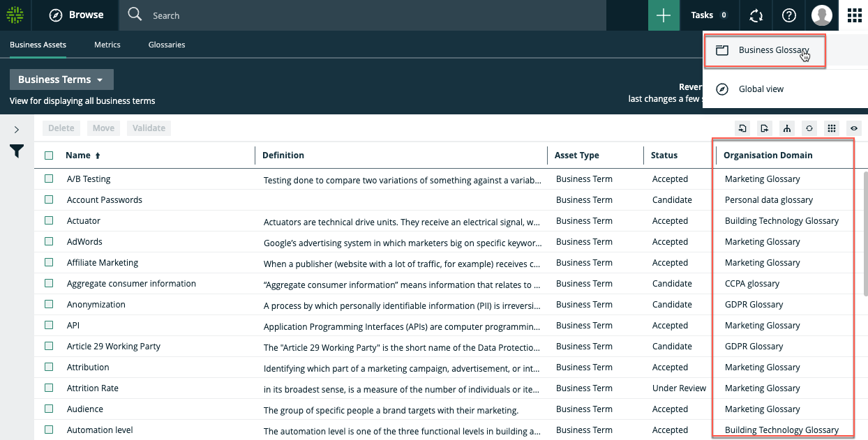This screenshot has height=440, width=868.
Task: Tick the checkbox for Account Passwords
Action: click(49, 199)
